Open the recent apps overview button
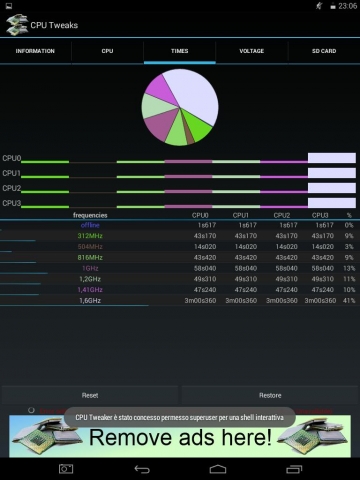Screen dimensions: 360x480 [294, 469]
